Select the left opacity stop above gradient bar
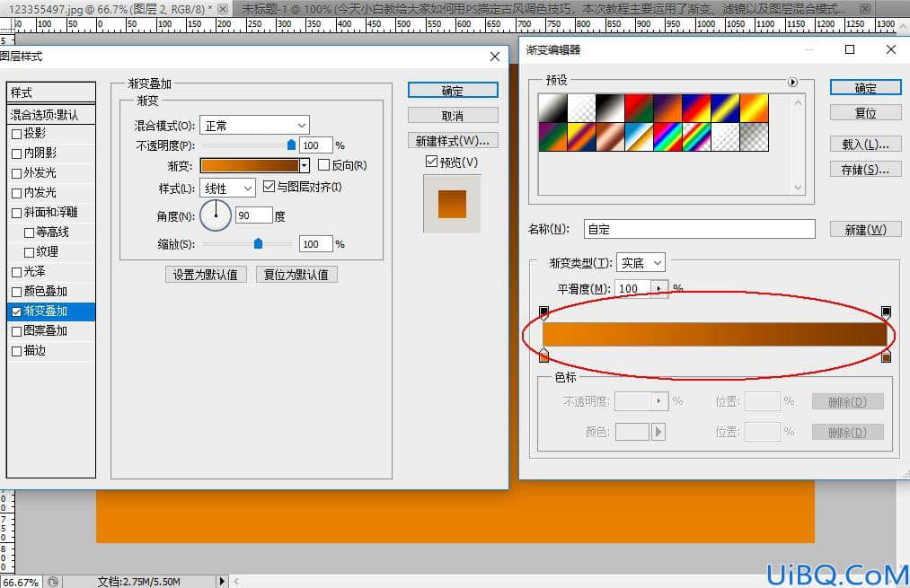This screenshot has width=910, height=588. click(x=543, y=313)
